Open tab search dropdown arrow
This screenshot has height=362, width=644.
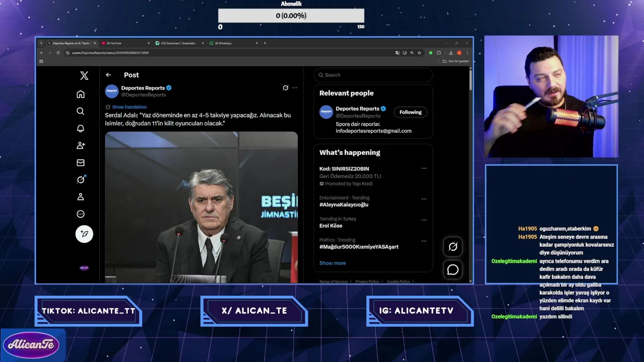[41, 43]
